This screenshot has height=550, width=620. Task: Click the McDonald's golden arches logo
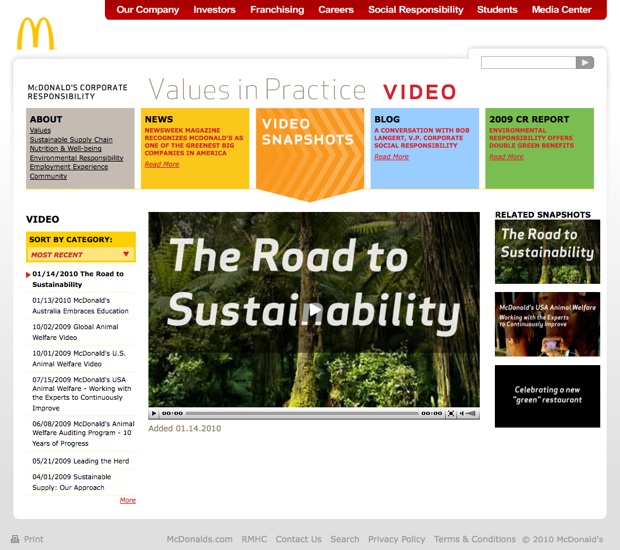(36, 34)
